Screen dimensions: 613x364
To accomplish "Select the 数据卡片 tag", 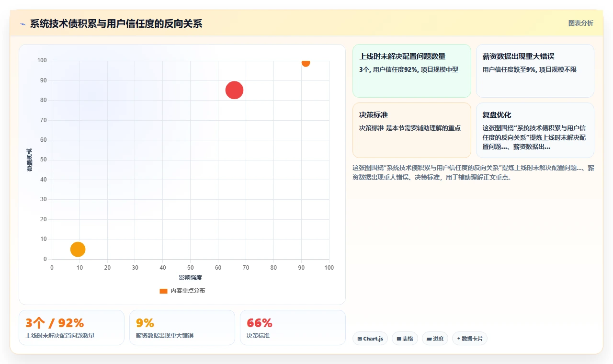I will [470, 339].
